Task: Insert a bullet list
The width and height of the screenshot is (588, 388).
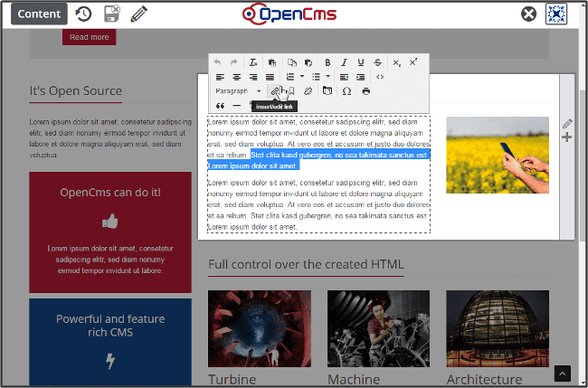Action: coord(316,77)
